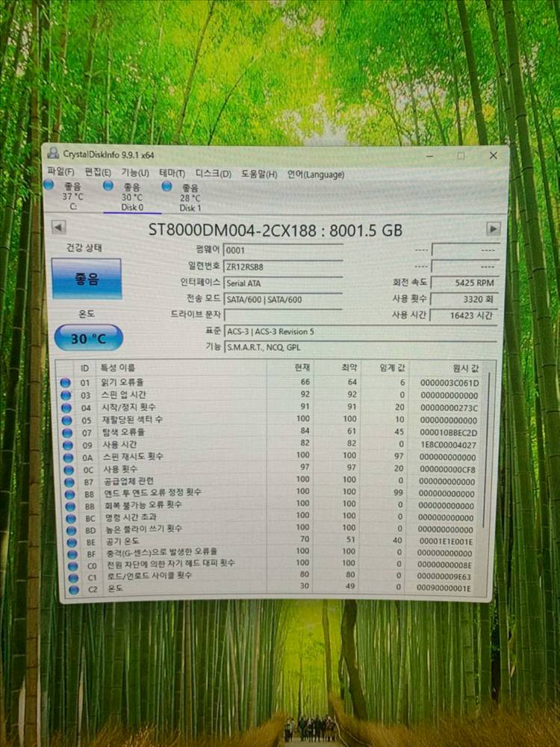Click status orb for 01 읽기 오류율
Viewport: 560px width, 747px height.
click(x=66, y=382)
